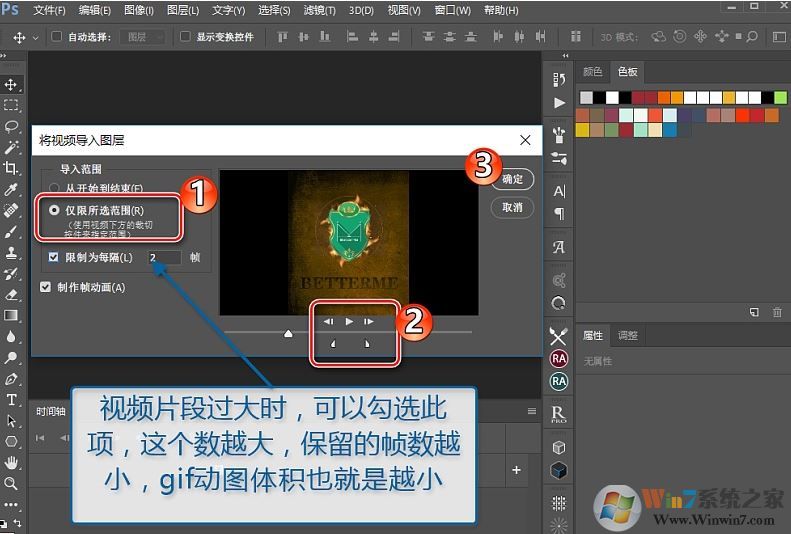Switch to the 颜色 tab
The image size is (791, 534).
[x=592, y=72]
